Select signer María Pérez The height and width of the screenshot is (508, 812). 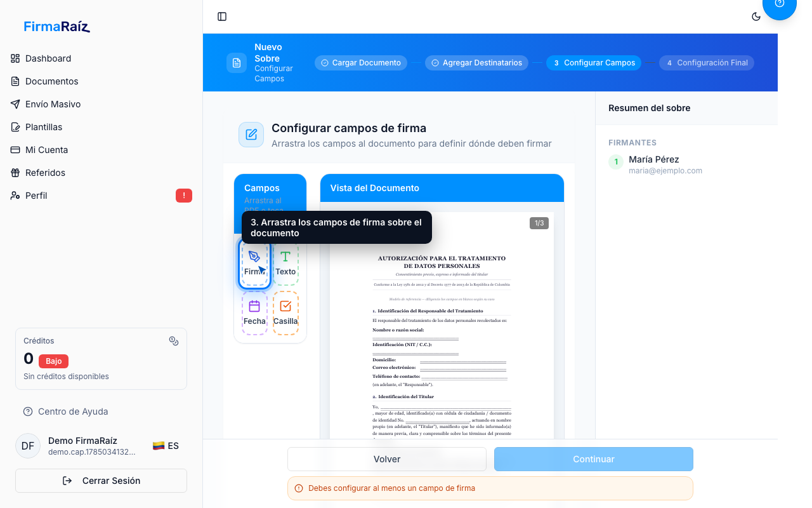[x=654, y=159]
